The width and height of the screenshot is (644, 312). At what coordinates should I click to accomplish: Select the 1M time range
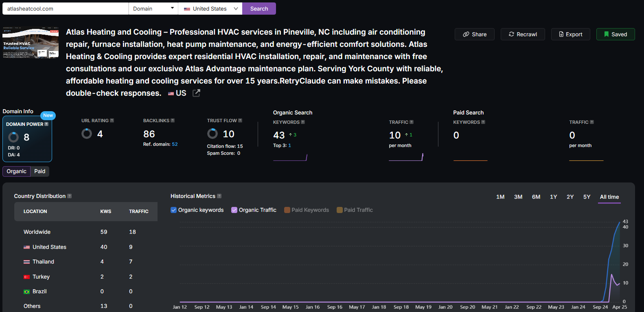pyautogui.click(x=500, y=197)
